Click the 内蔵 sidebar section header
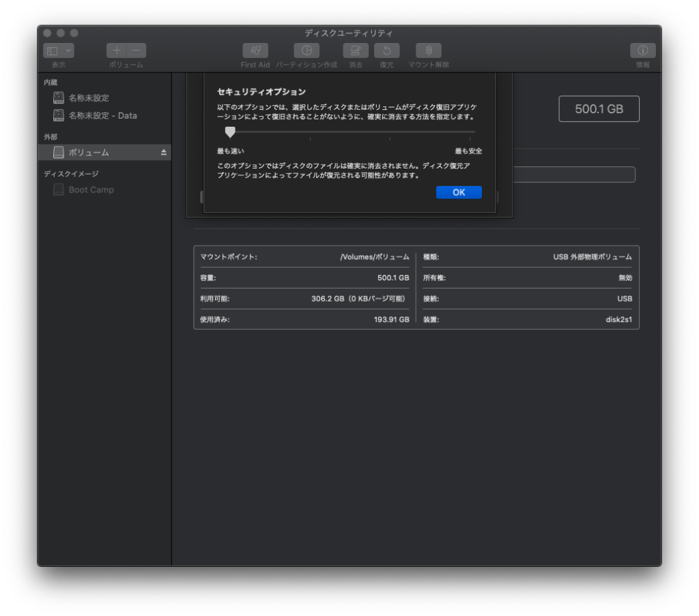The image size is (699, 616). coord(51,83)
